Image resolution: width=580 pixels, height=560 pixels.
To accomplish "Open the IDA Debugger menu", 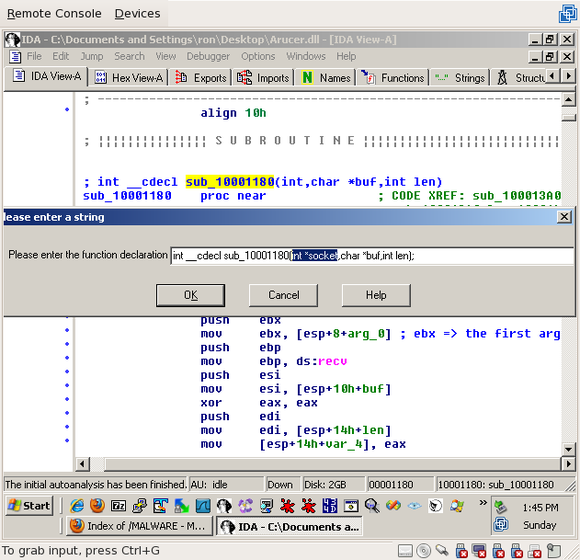I will click(208, 56).
